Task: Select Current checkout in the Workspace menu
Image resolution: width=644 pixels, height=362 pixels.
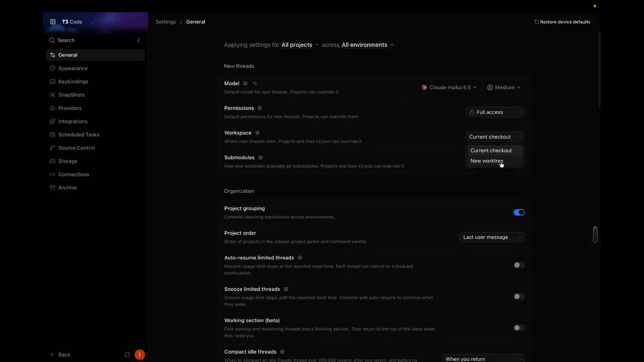Action: pos(495,150)
